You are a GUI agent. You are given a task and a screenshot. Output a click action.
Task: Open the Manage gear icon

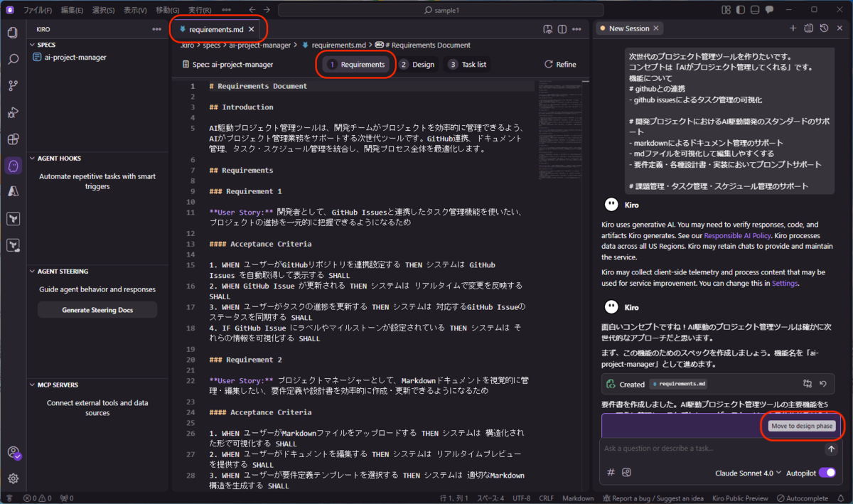point(12,478)
